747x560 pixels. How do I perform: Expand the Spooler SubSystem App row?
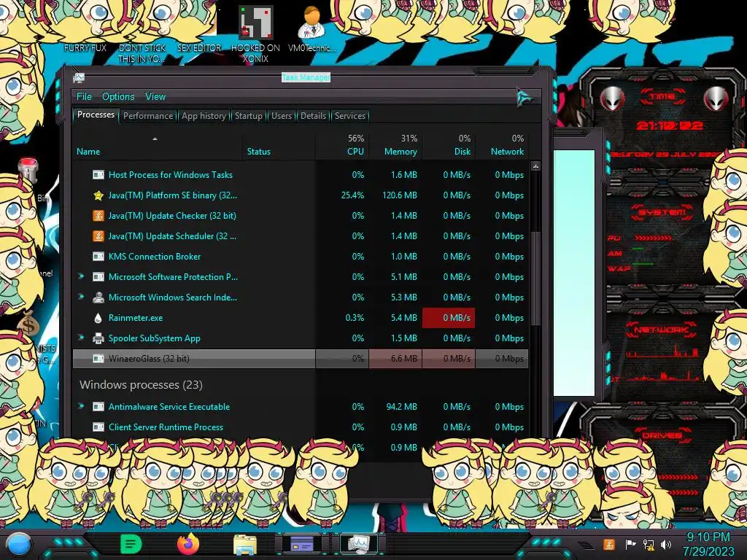(x=81, y=338)
